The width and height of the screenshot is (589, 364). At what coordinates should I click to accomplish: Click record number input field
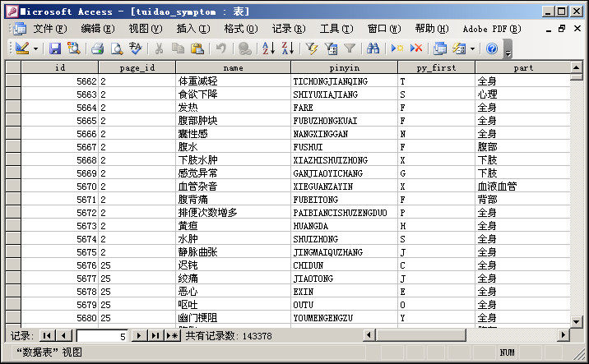coord(102,336)
